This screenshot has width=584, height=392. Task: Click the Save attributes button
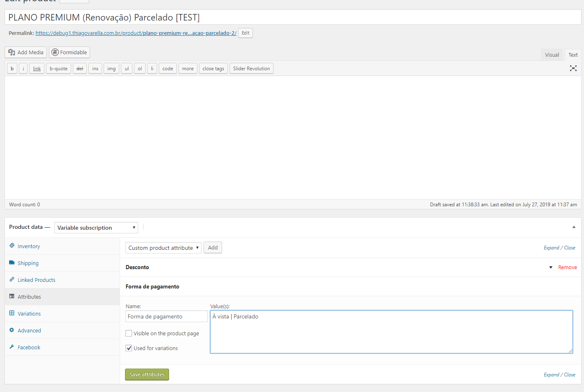147,374
